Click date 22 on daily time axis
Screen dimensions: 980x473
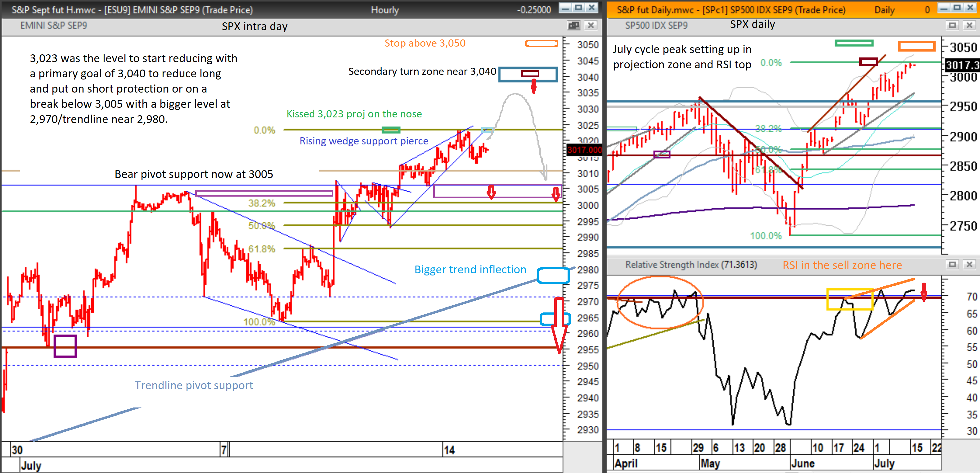(936, 448)
